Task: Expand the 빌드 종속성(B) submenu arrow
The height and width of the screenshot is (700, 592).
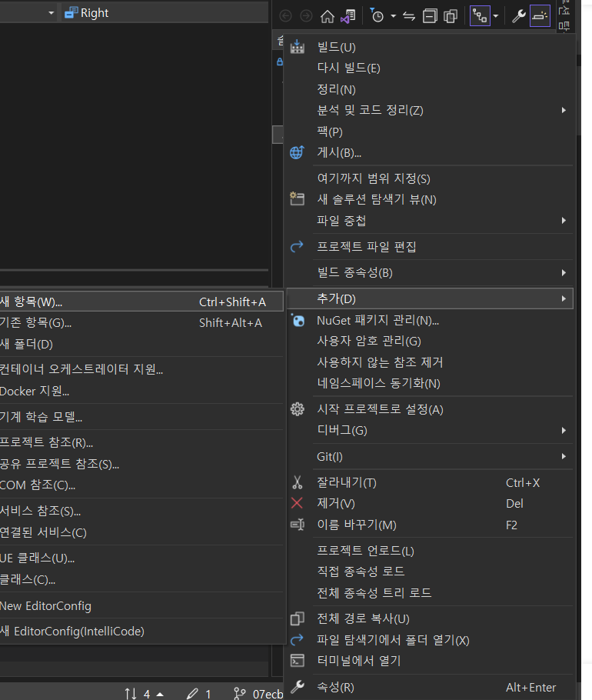Action: (x=564, y=272)
